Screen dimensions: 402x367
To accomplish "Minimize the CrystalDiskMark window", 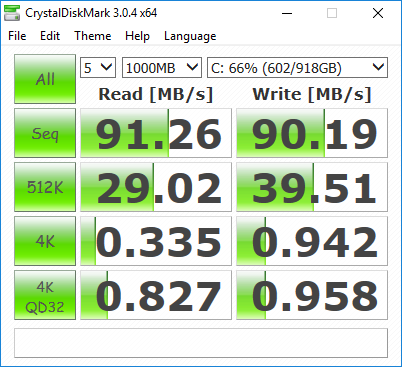I will tap(287, 13).
